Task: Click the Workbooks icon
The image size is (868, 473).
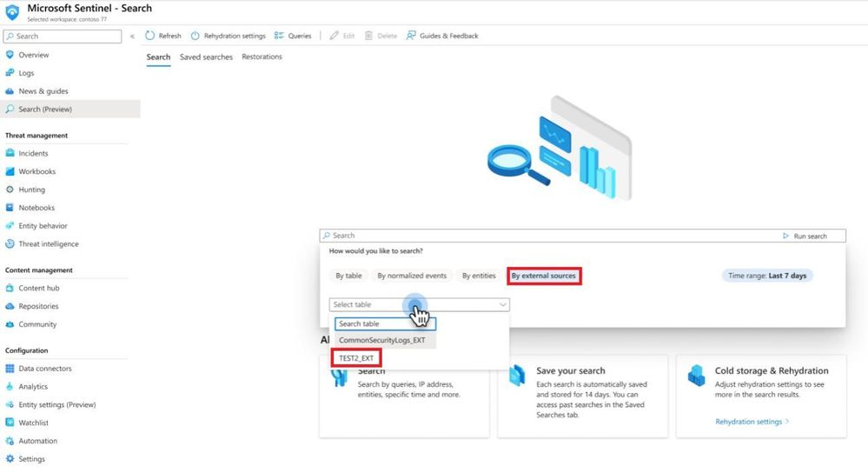Action: click(10, 171)
